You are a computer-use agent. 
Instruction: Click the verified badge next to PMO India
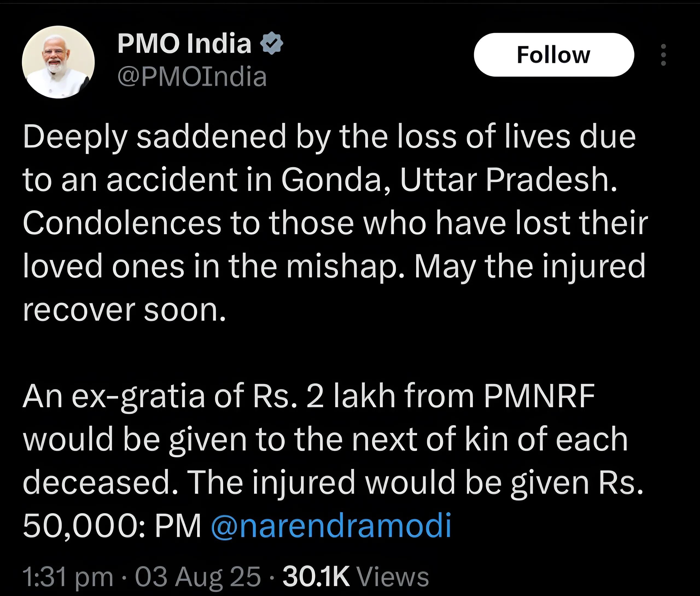272,44
